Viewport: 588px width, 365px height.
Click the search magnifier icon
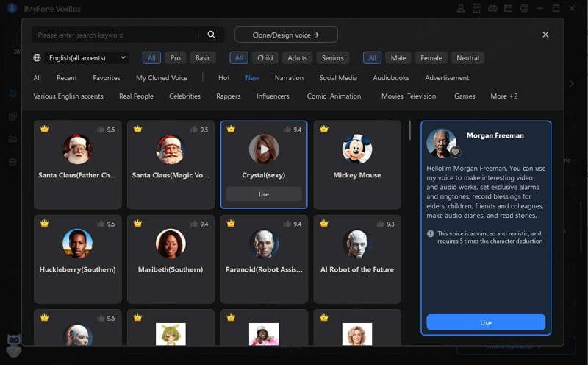pos(212,35)
